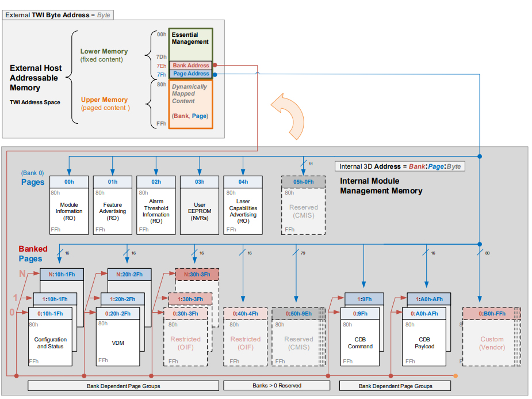The width and height of the screenshot is (532, 399).
Task: Click the Configuration and Status text
Action: 50,343
